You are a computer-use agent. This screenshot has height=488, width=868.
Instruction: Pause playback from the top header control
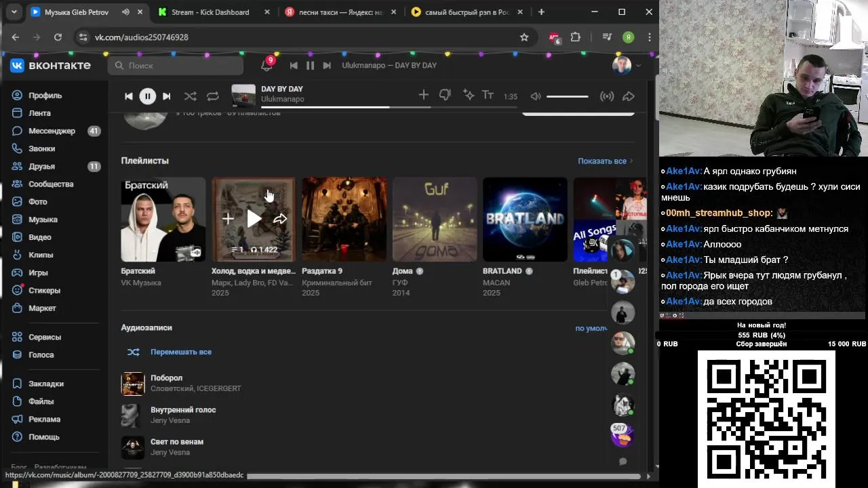[x=310, y=65]
